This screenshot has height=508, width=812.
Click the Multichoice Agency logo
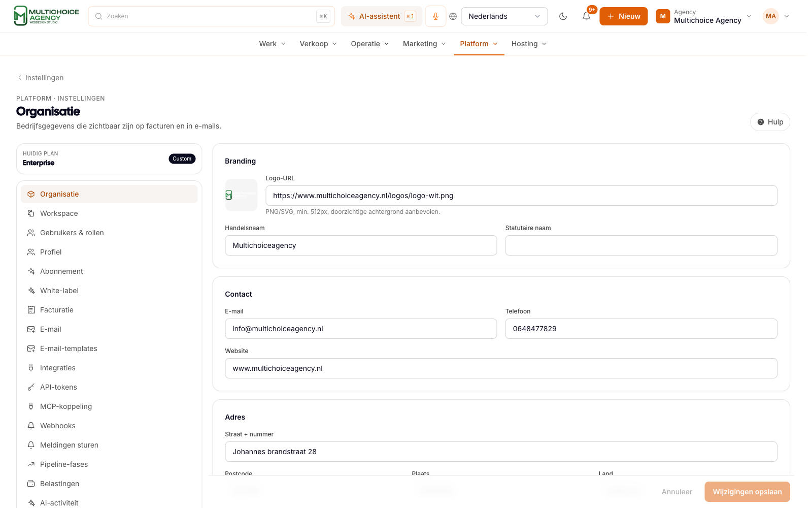(x=46, y=16)
